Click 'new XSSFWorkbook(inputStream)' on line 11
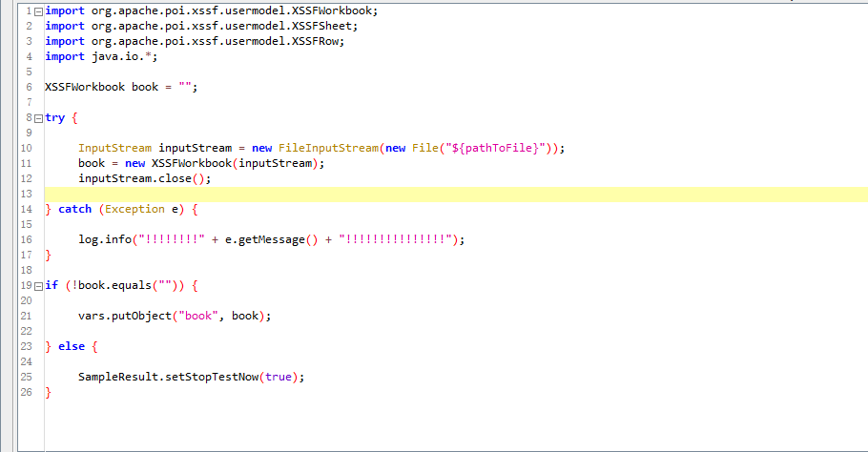The height and width of the screenshot is (452, 868). [221, 163]
